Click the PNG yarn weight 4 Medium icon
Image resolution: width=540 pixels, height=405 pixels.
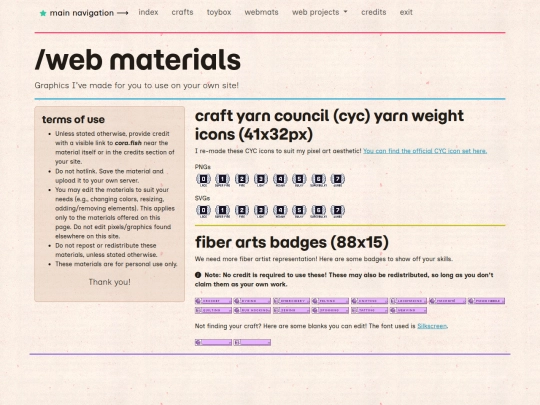pyautogui.click(x=280, y=180)
